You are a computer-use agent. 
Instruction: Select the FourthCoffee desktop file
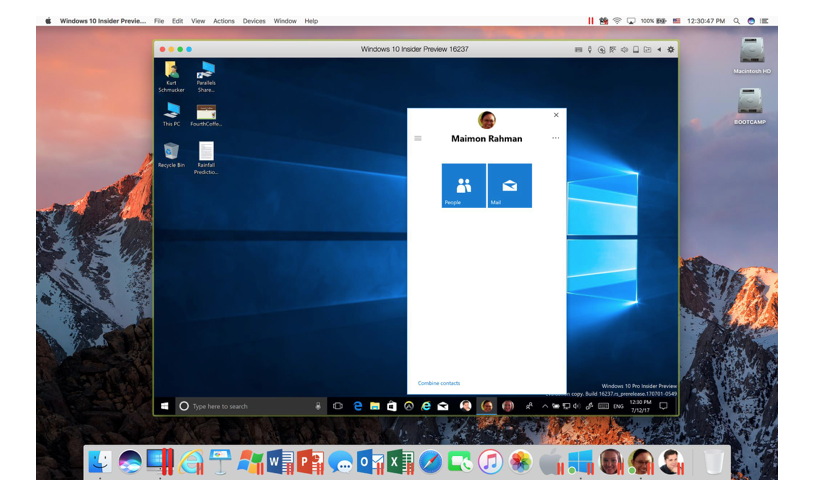[x=206, y=116]
